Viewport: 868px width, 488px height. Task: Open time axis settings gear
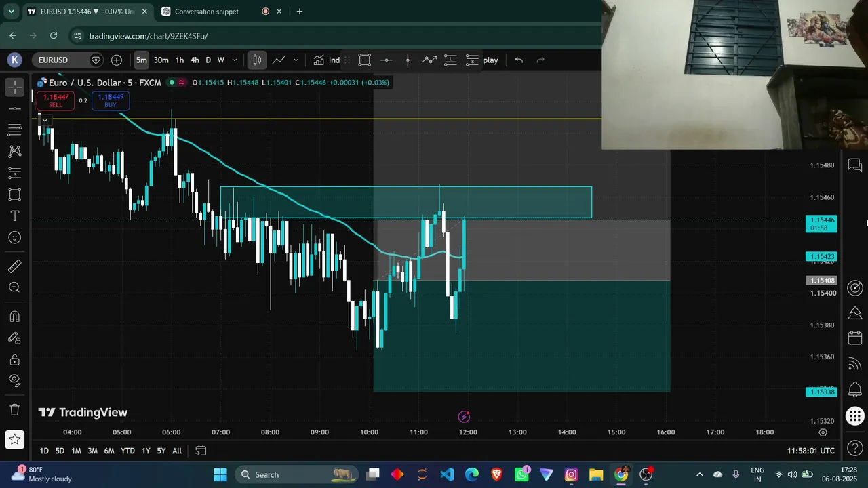823,432
